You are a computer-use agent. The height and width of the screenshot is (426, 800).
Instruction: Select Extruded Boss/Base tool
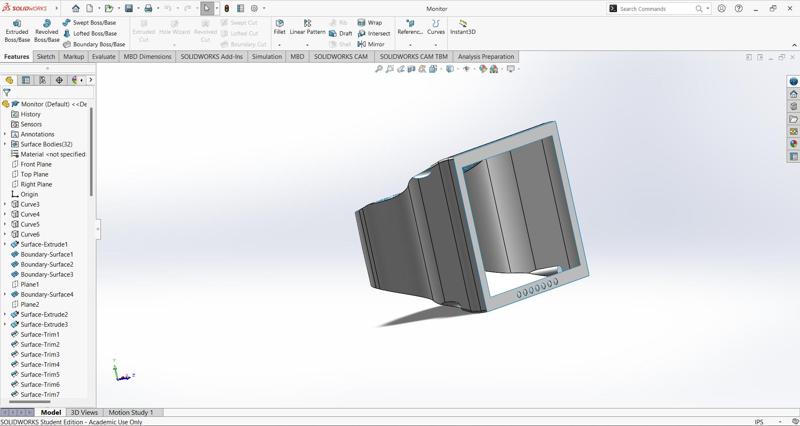pos(17,31)
